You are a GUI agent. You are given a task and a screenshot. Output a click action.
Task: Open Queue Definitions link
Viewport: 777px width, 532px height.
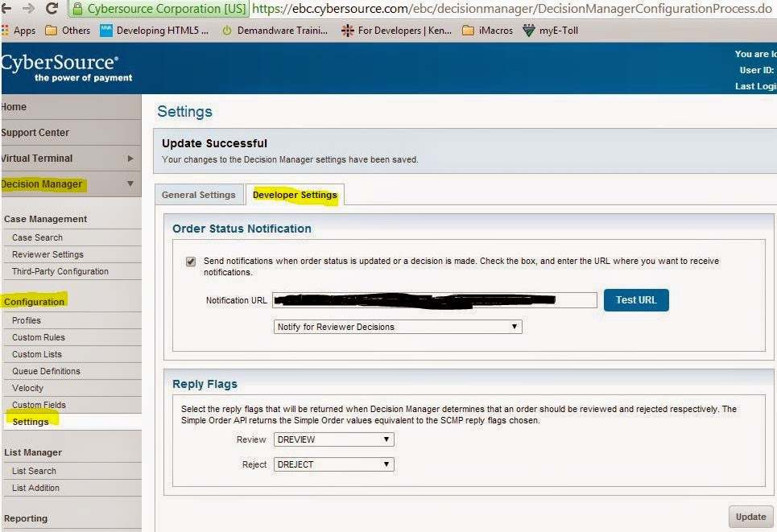[x=46, y=371]
